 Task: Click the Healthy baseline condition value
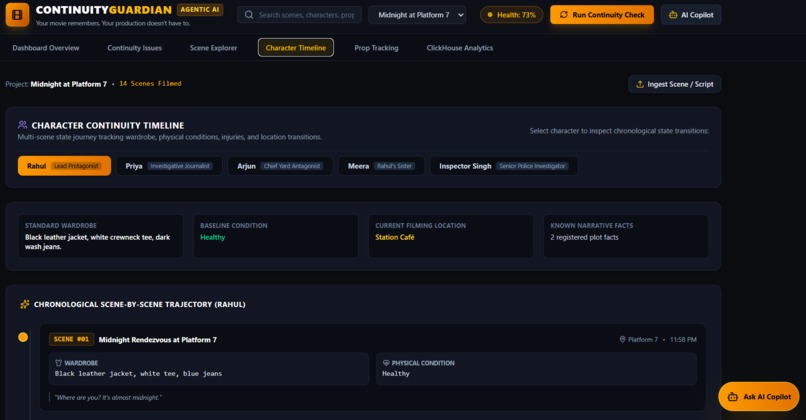[212, 237]
